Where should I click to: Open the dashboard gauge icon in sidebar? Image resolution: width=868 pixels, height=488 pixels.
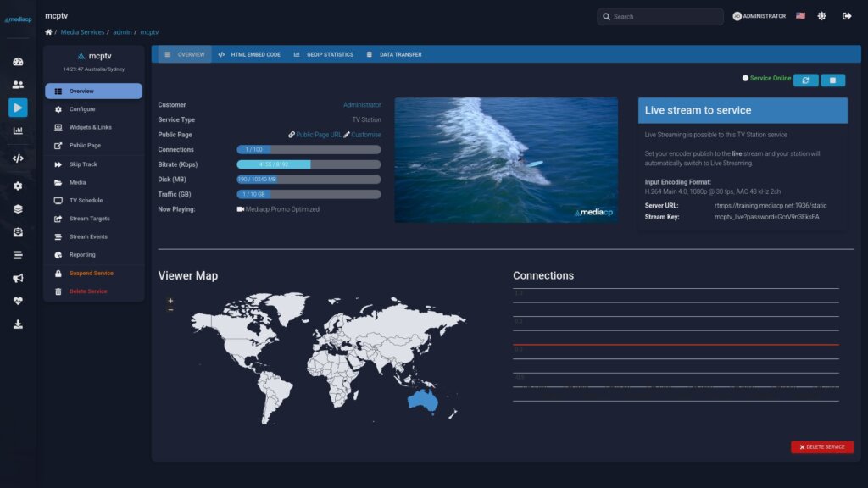point(18,62)
